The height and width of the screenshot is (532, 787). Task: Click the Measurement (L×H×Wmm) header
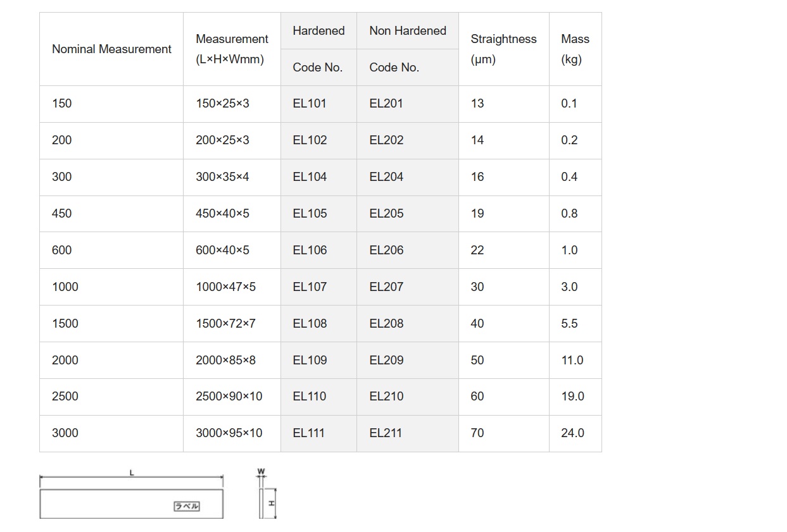(232, 49)
